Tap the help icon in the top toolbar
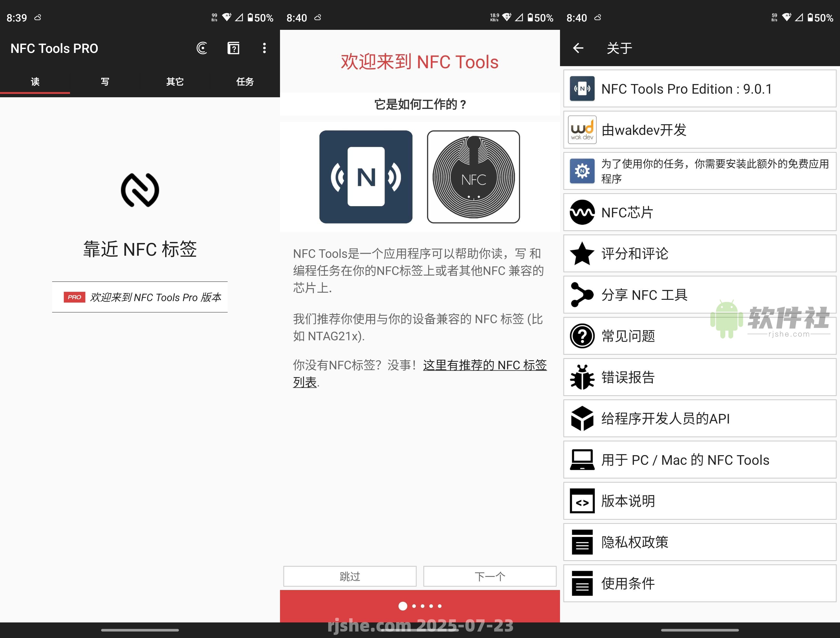This screenshot has width=840, height=638. [x=234, y=48]
